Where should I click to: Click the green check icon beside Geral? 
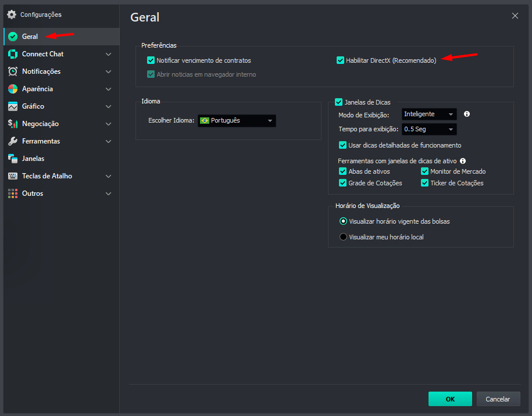coord(13,37)
